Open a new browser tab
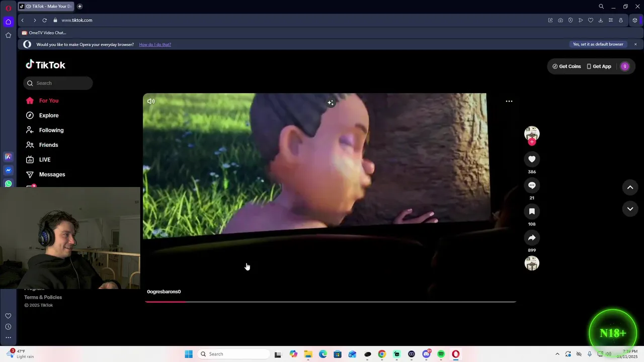 (79, 6)
